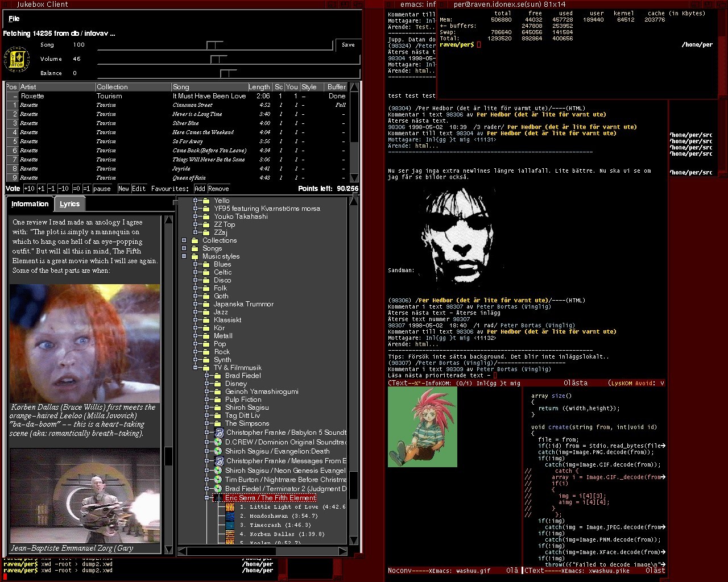
Task: Click the Music styles open folder icon
Action: pos(195,256)
